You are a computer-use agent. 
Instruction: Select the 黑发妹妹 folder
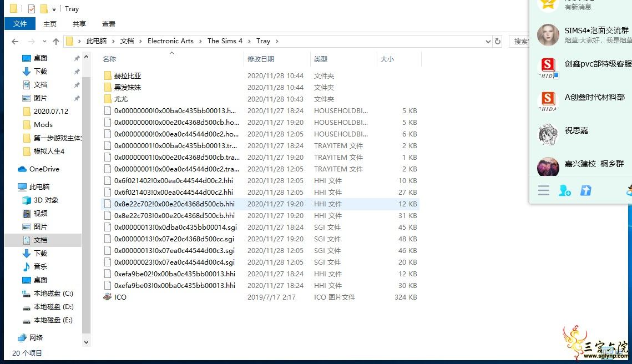[x=128, y=88]
